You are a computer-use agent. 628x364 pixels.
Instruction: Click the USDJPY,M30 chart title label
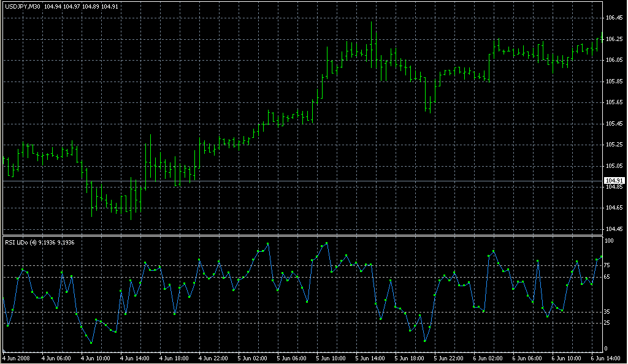tap(22, 6)
